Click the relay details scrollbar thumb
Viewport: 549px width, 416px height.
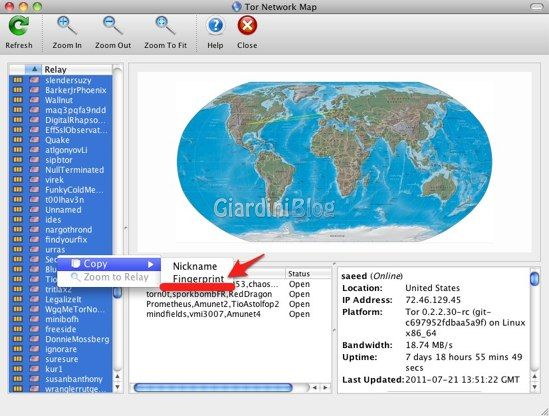[x=534, y=279]
